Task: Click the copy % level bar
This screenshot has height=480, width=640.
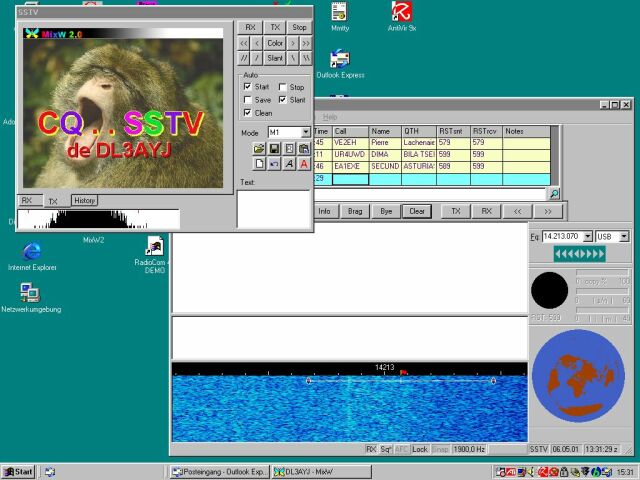Action: [602, 273]
